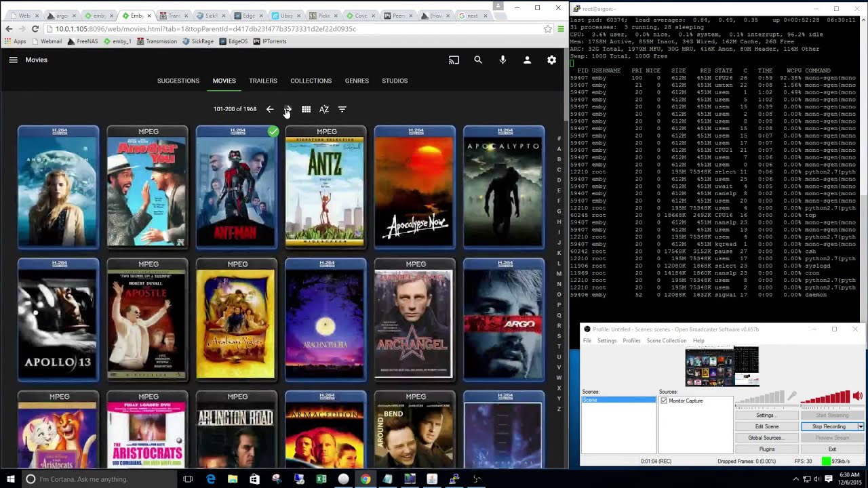Open FreeNAS bookmark
The image size is (868, 488).
tap(83, 41)
